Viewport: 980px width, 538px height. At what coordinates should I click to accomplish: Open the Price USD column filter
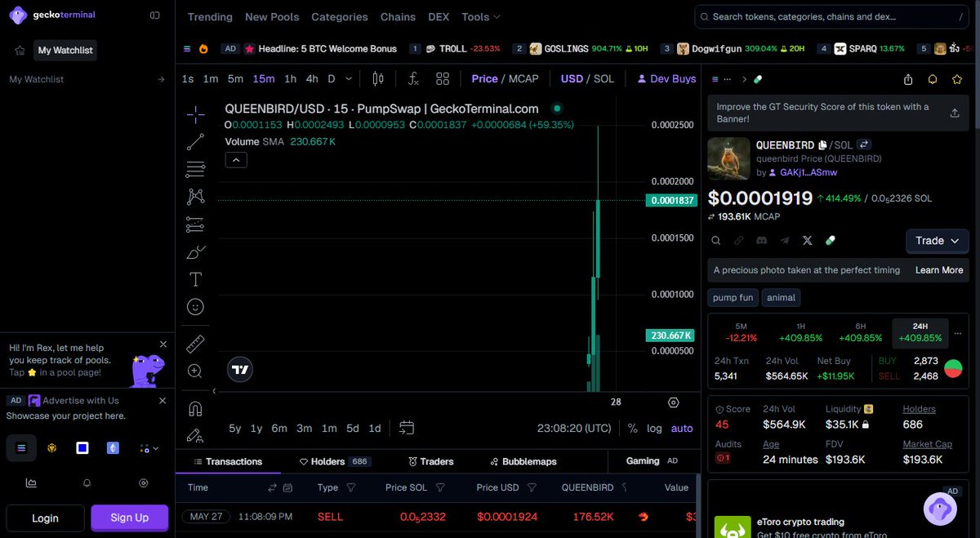tap(532, 487)
